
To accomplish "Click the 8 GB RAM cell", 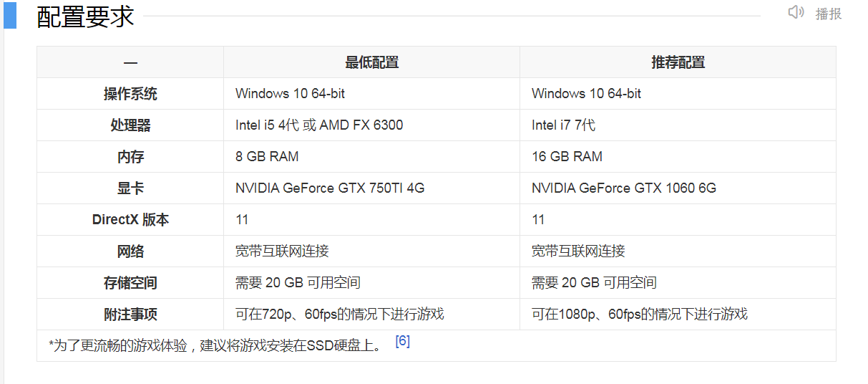I will (371, 157).
